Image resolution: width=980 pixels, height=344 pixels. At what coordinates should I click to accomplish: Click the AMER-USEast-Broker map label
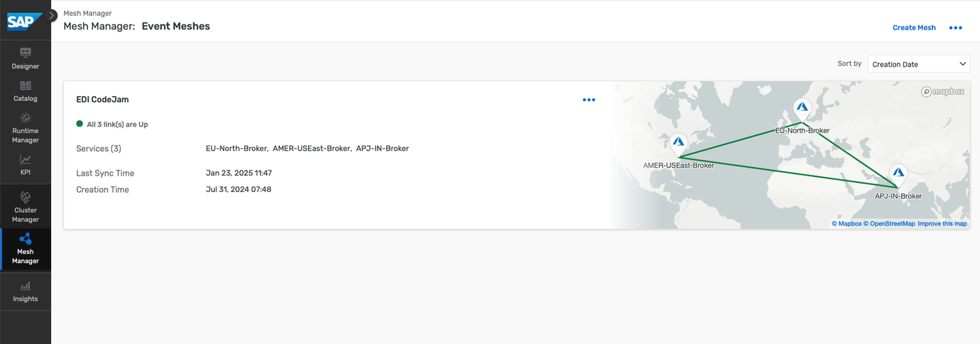pos(679,166)
